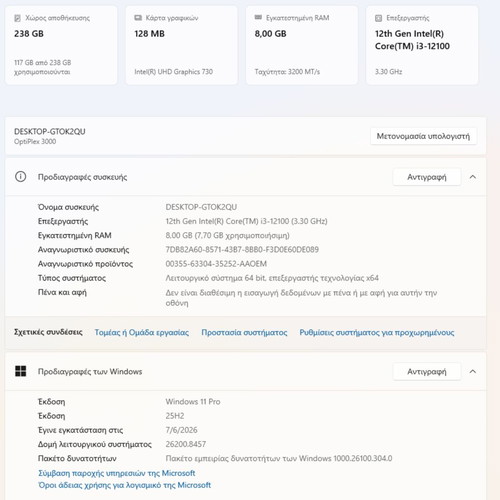The width and height of the screenshot is (500, 500).
Task: Collapse the Προδιαγραφές συσκευής section chevron
Action: [473, 177]
